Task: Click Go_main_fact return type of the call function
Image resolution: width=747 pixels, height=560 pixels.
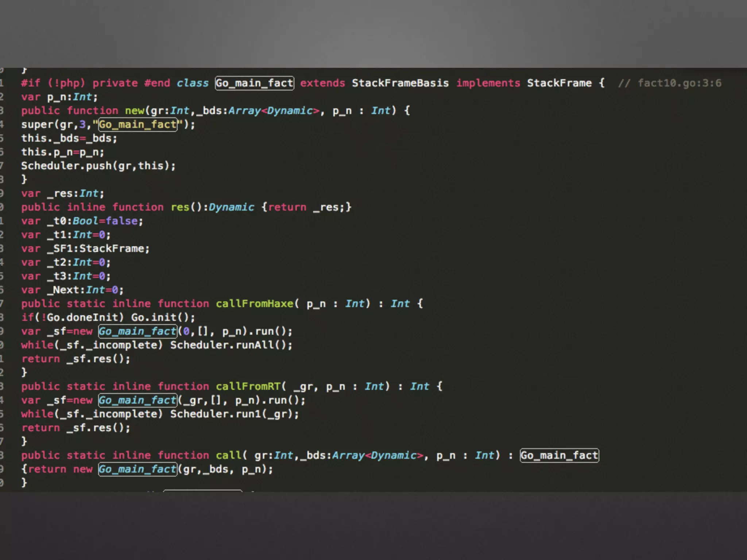Action: coord(559,455)
